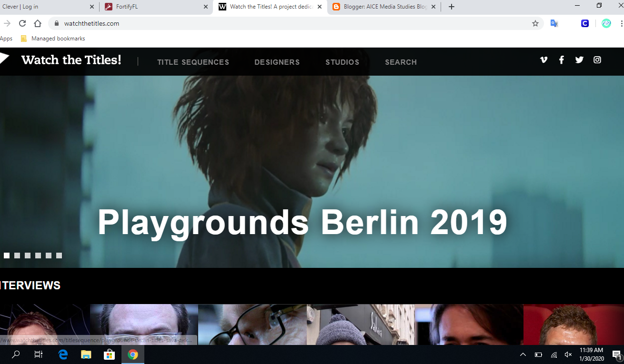
Task: Open the Title Sequences menu
Action: coord(193,62)
